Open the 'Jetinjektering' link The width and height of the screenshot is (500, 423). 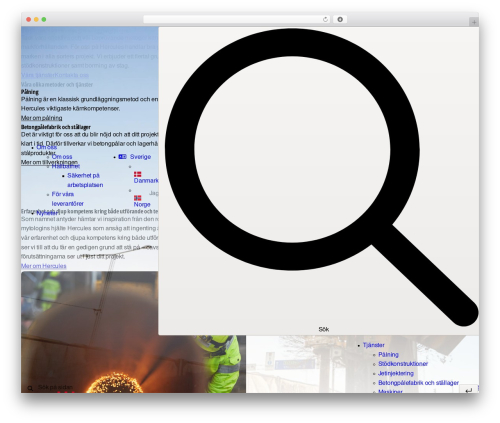[x=396, y=373]
